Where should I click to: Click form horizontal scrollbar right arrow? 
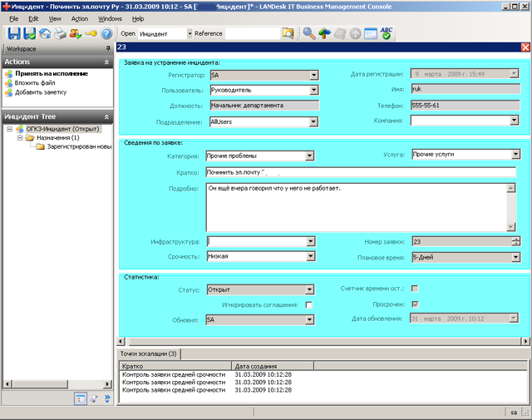click(525, 341)
